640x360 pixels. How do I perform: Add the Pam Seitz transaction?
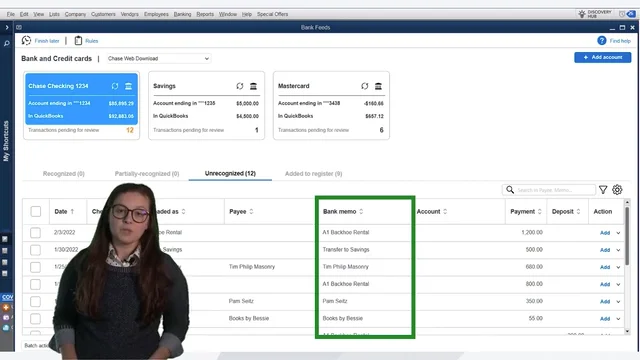click(x=605, y=301)
